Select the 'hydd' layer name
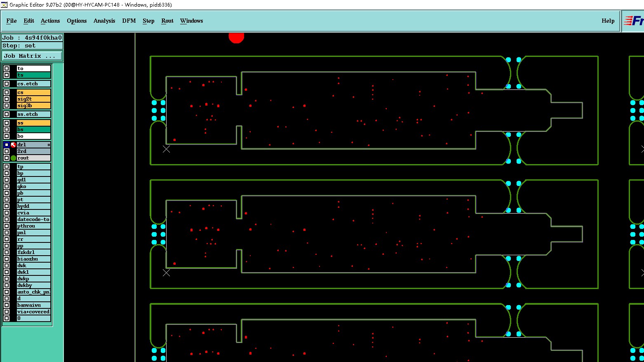This screenshot has height=362, width=644. click(33, 206)
